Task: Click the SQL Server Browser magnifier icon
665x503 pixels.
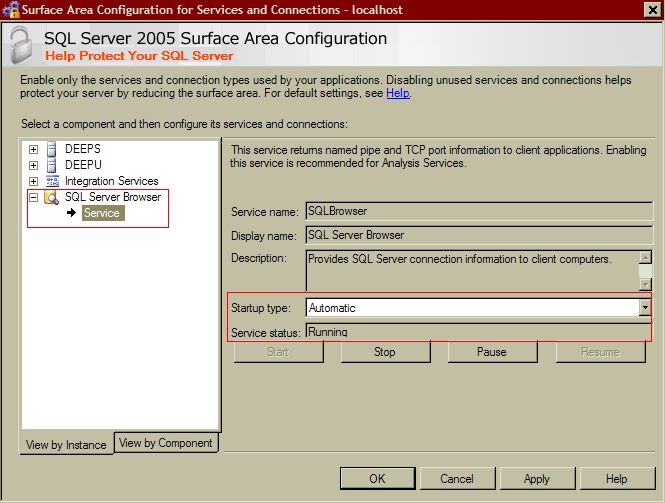Action: pos(51,198)
